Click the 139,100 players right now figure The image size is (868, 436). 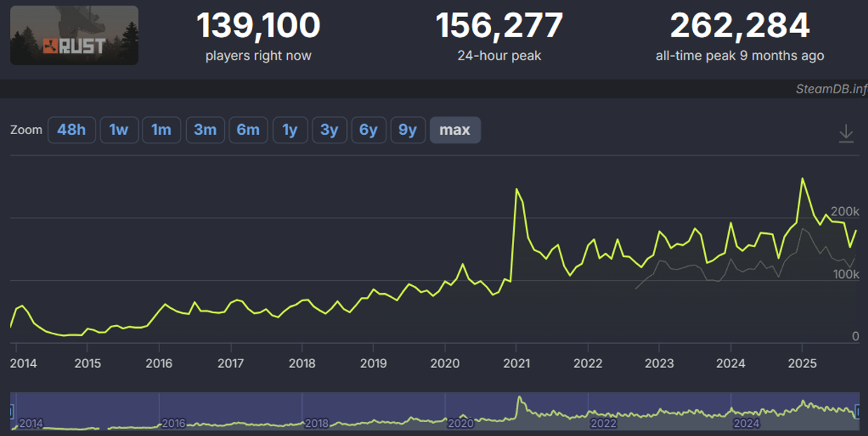(258, 26)
